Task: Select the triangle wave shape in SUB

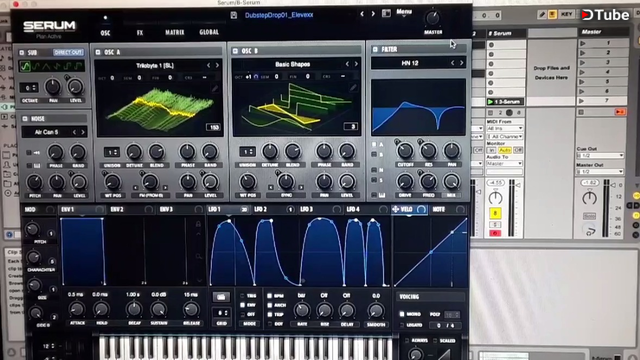Action: (46, 66)
